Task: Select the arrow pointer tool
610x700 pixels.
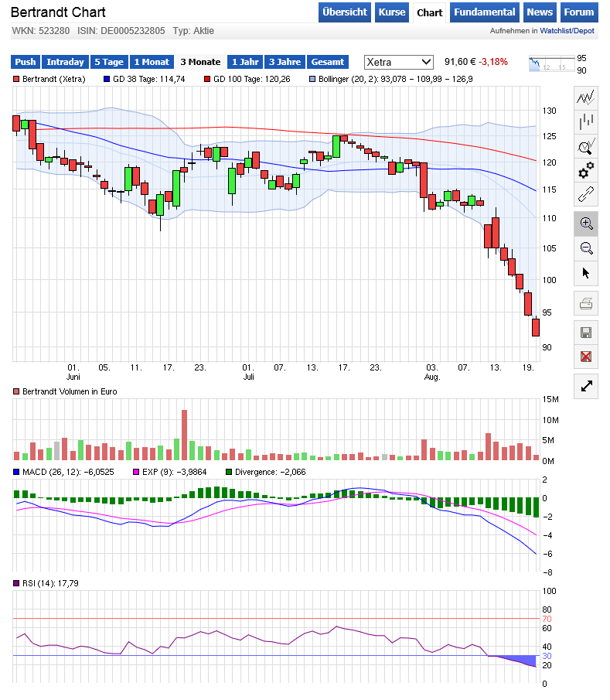Action: [585, 273]
